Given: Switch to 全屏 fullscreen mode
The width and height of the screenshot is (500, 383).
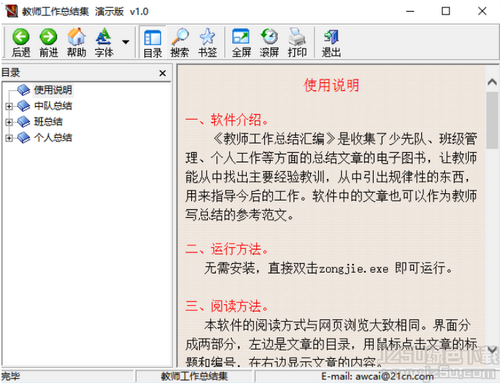Looking at the screenshot, I should click(241, 42).
